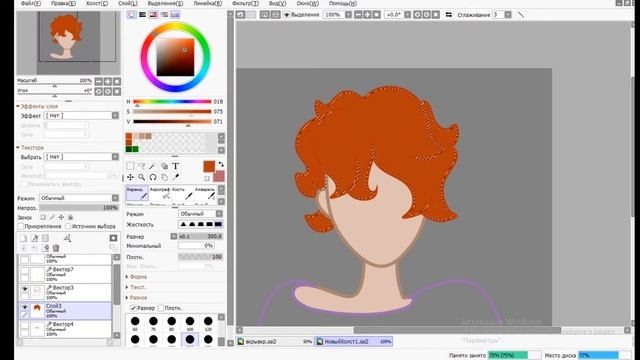Toggle the HSV slider panel
640x360 pixels.
pos(153,15)
